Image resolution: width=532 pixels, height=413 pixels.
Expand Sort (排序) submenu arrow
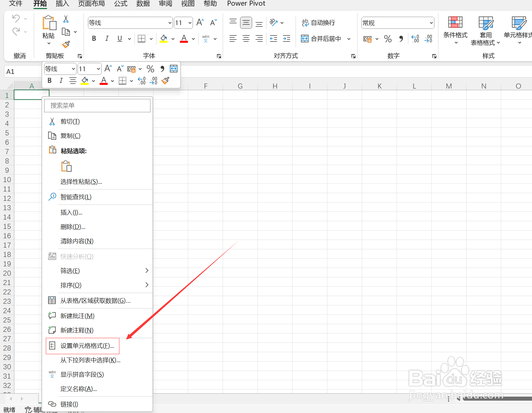tap(147, 285)
